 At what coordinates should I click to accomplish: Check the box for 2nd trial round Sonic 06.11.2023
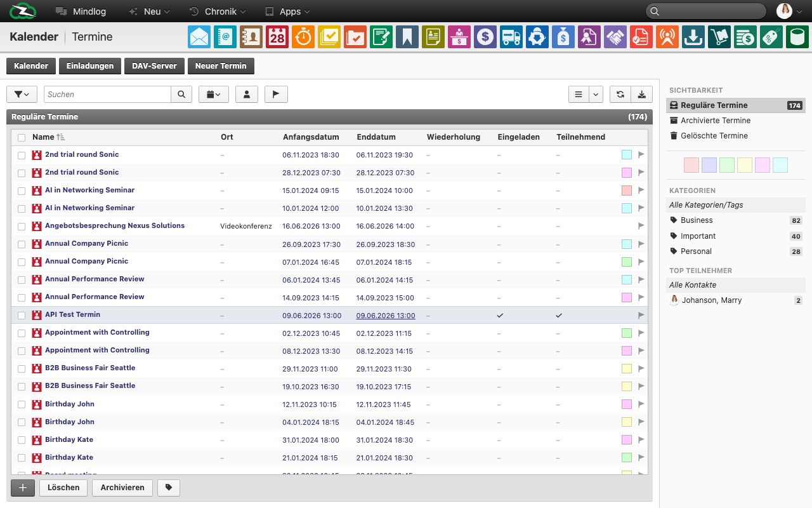pyautogui.click(x=22, y=155)
